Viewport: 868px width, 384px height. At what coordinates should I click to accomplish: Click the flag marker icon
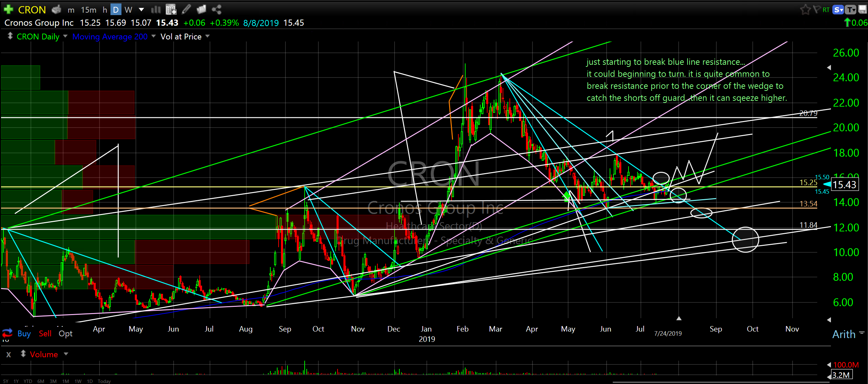click(x=817, y=9)
